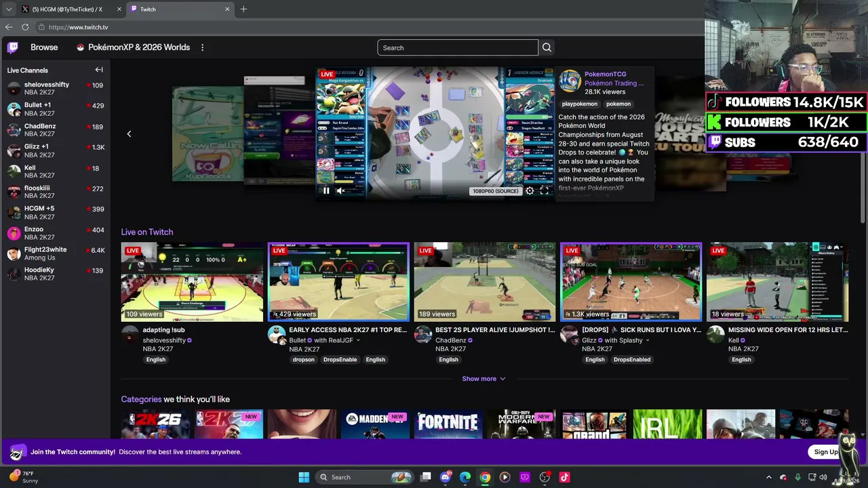Pause the featured Pokémon stream
868x488 pixels.
pyautogui.click(x=326, y=191)
